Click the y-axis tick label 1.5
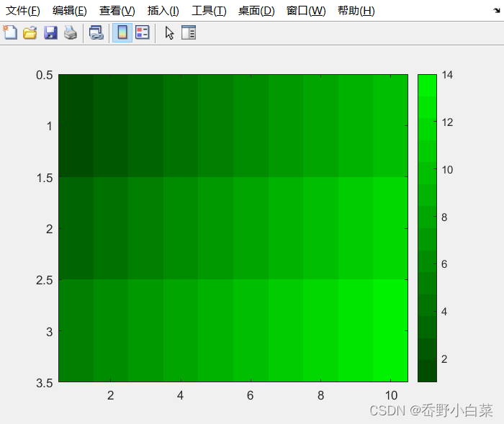Screen dimensions: 504x424 [x=45, y=178]
